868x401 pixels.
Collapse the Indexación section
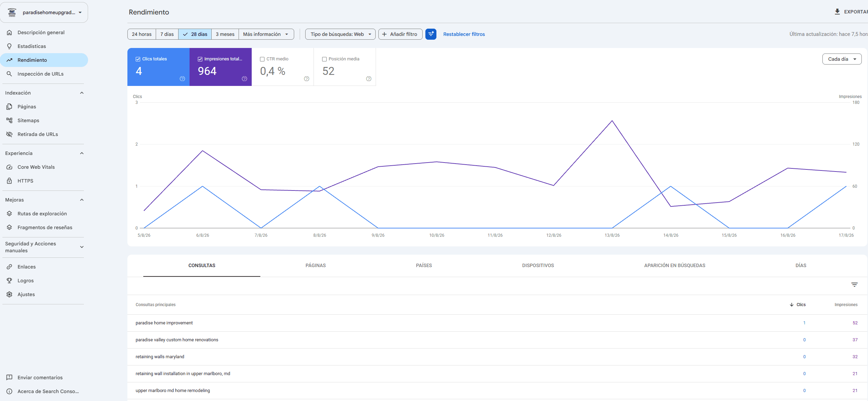tap(82, 93)
